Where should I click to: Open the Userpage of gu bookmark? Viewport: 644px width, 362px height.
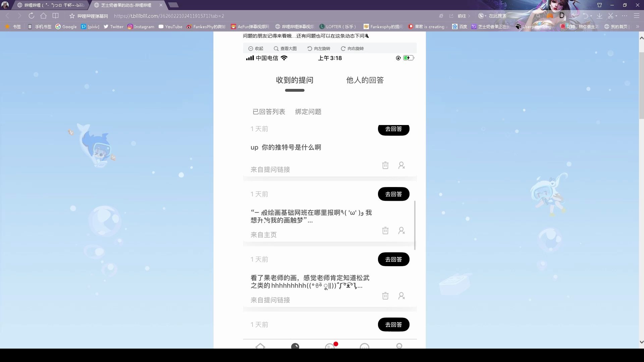click(535, 26)
